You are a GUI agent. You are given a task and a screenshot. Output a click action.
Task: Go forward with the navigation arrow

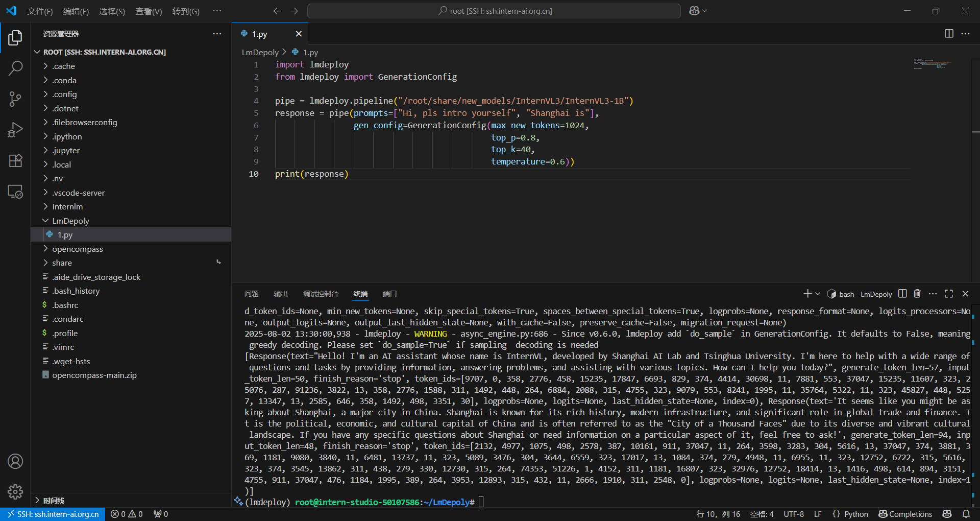(x=294, y=11)
